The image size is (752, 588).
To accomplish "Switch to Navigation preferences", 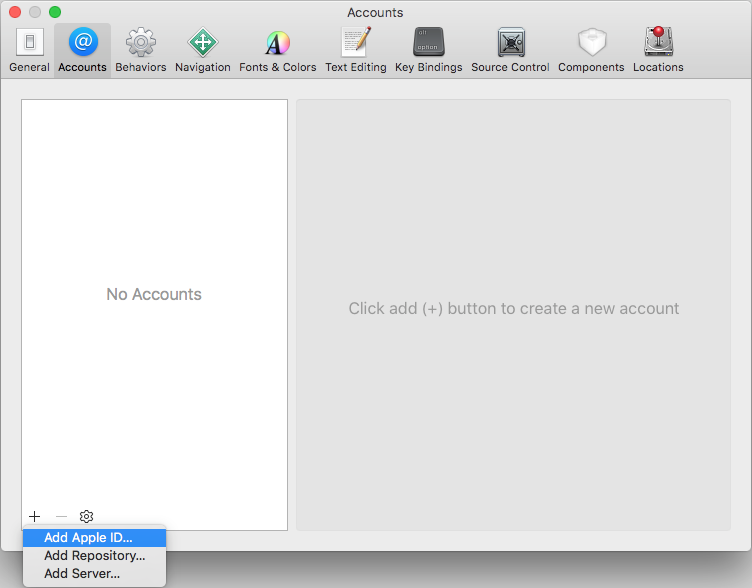I will tap(203, 50).
